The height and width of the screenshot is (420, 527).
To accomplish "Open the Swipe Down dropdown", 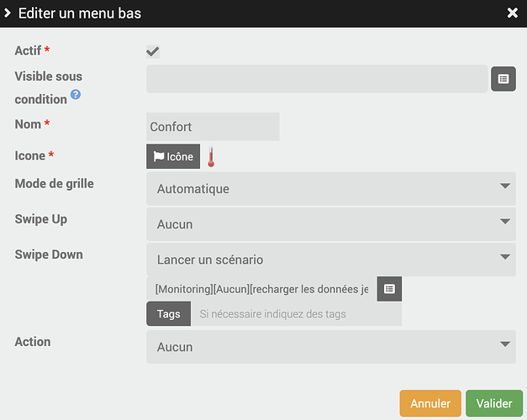I will tap(331, 260).
